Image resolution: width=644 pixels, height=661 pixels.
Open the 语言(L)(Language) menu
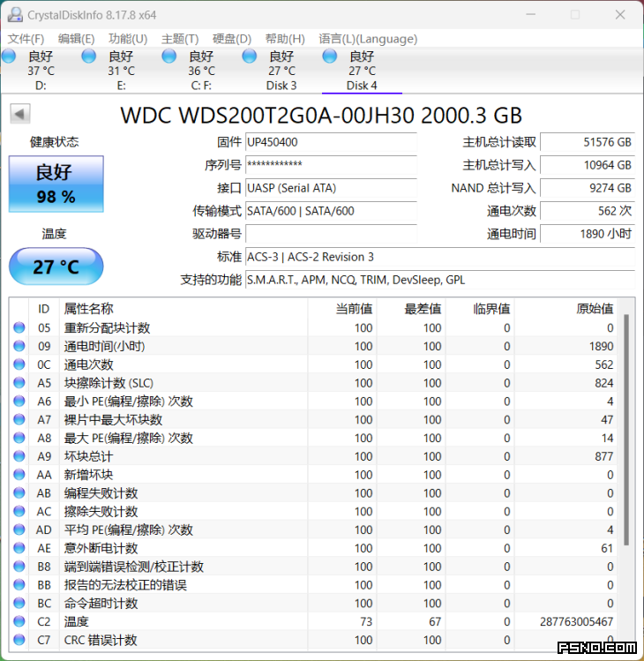[x=368, y=39]
